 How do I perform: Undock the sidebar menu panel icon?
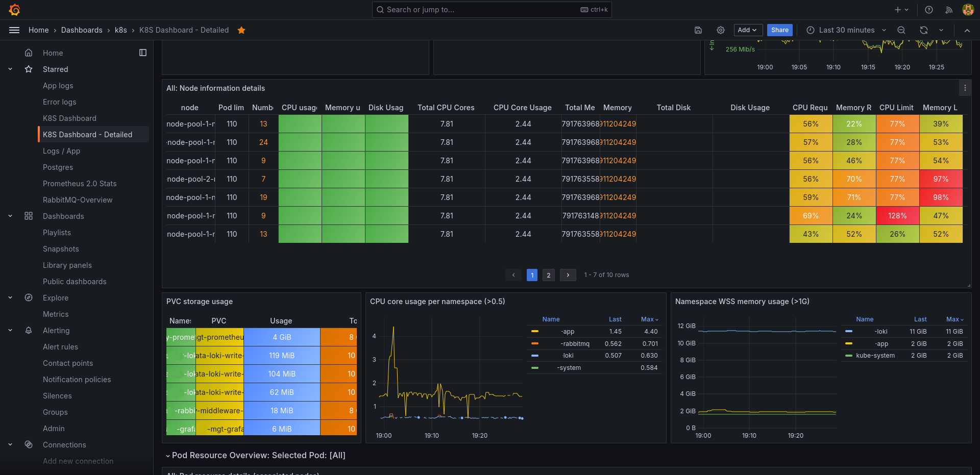(143, 53)
